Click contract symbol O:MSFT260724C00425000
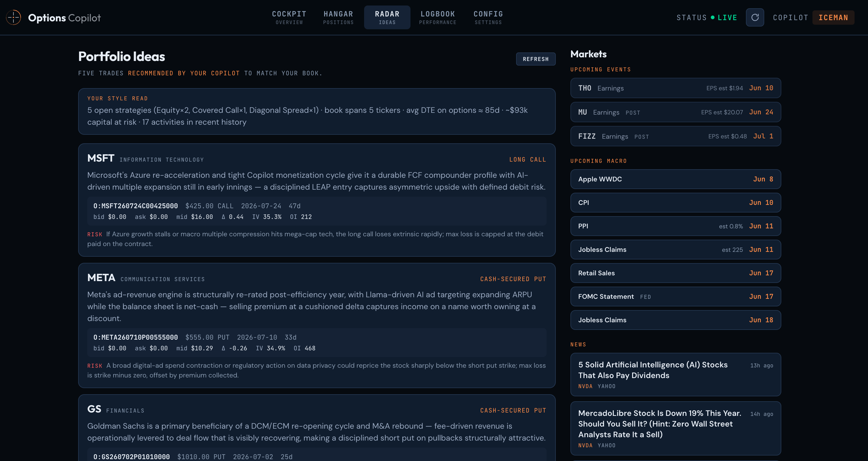 tap(136, 206)
